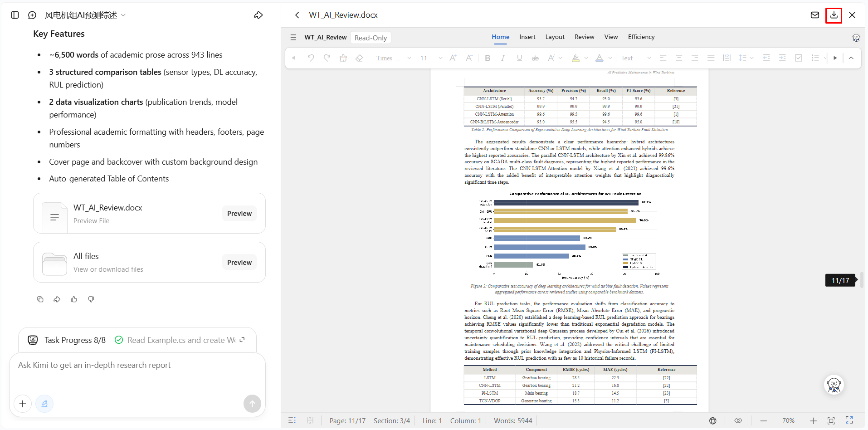Expand the font color options arrow
868x430 pixels.
pos(610,58)
